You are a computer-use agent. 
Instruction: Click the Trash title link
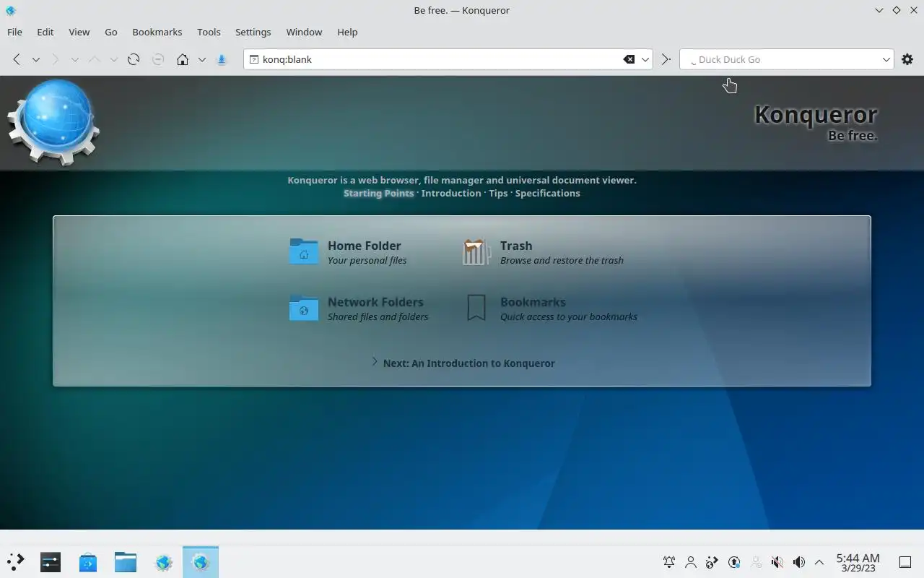(x=516, y=246)
